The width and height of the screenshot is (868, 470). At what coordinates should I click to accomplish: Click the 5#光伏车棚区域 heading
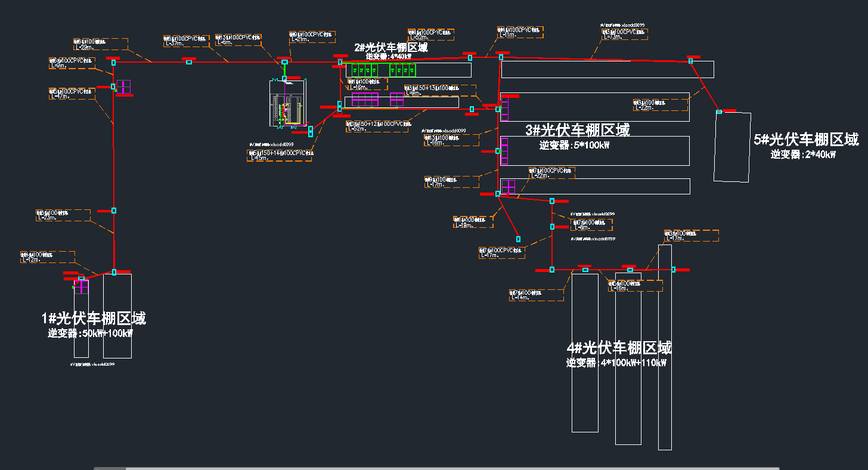806,140
